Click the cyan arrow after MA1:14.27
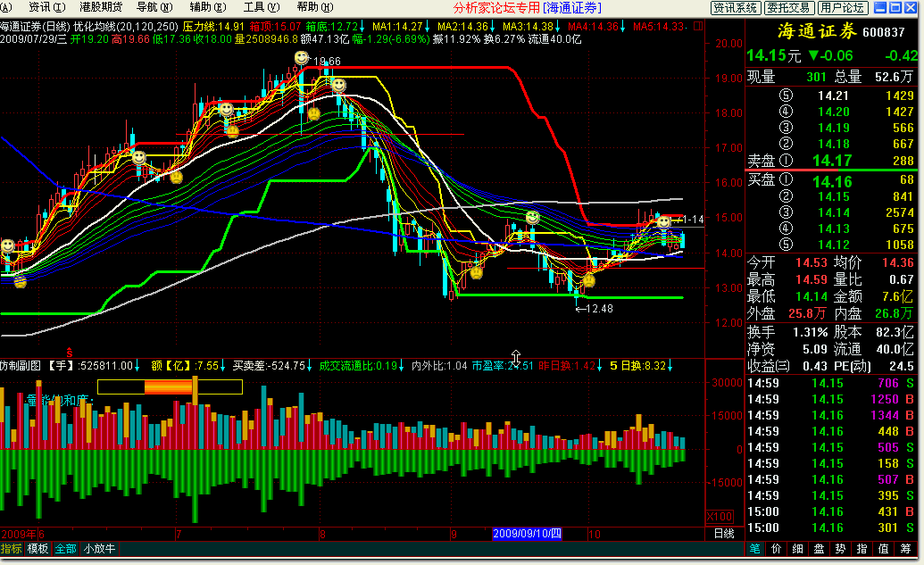The width and height of the screenshot is (924, 565). coord(428,27)
